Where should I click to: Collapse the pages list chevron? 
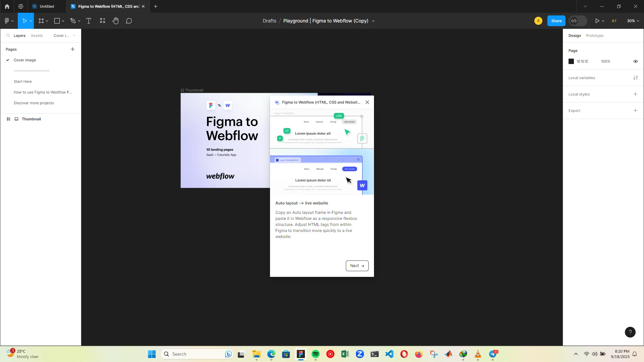(x=74, y=36)
